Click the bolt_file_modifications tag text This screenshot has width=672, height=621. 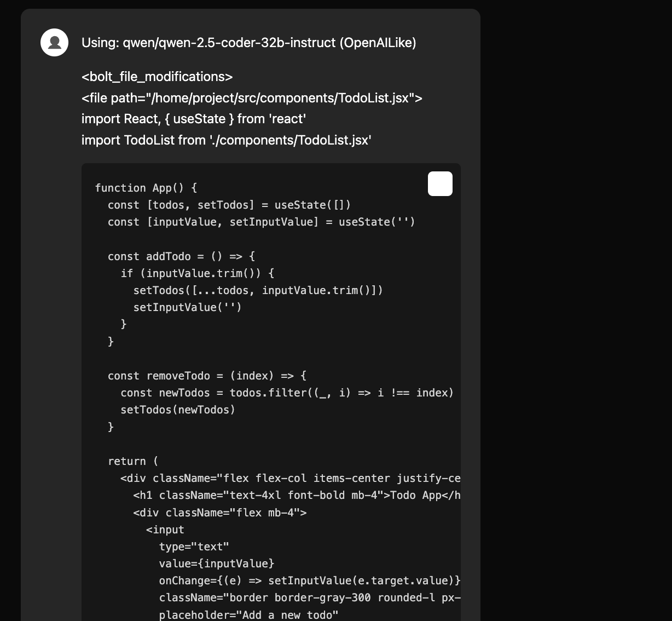point(157,77)
